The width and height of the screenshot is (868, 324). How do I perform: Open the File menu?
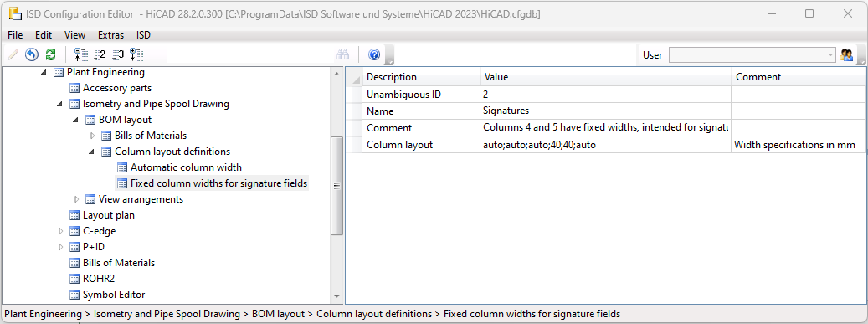[15, 35]
